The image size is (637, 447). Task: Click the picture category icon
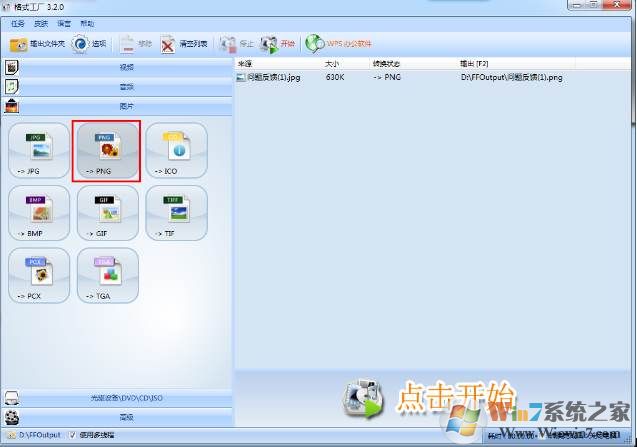[x=12, y=106]
